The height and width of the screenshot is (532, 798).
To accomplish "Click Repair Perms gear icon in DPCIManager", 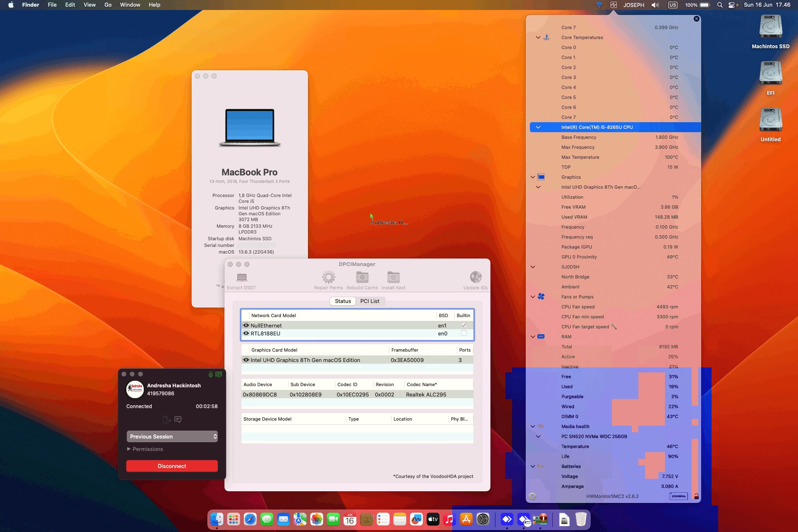I will tap(328, 277).
